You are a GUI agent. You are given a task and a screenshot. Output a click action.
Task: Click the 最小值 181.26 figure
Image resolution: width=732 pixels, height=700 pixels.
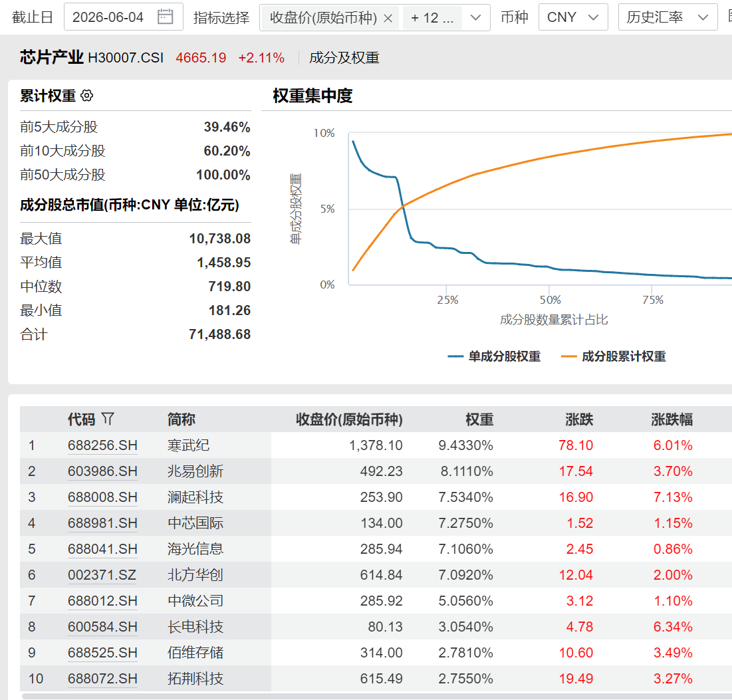pos(229,310)
